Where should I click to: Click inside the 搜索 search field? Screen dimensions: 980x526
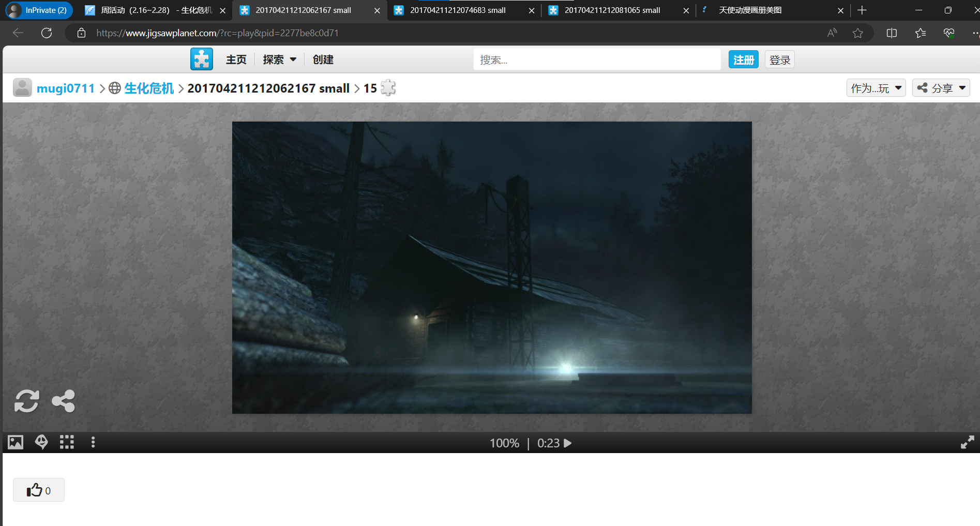pyautogui.click(x=597, y=59)
